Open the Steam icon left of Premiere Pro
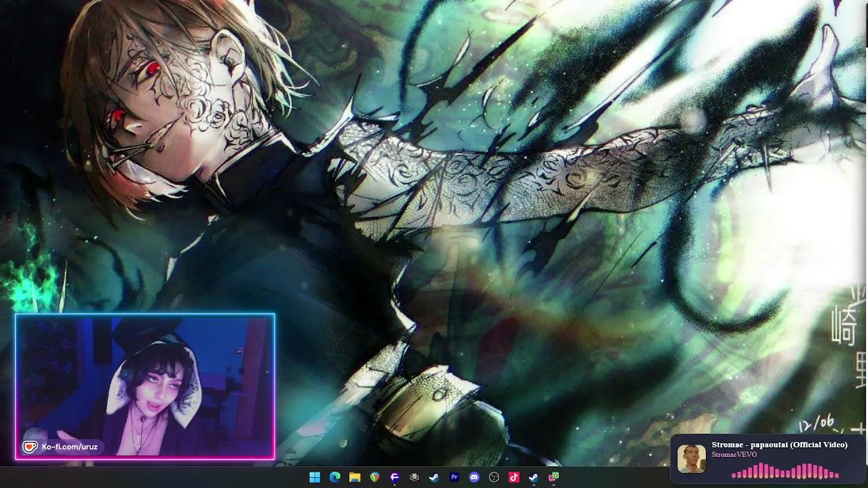The width and height of the screenshot is (868, 488). tap(434, 477)
